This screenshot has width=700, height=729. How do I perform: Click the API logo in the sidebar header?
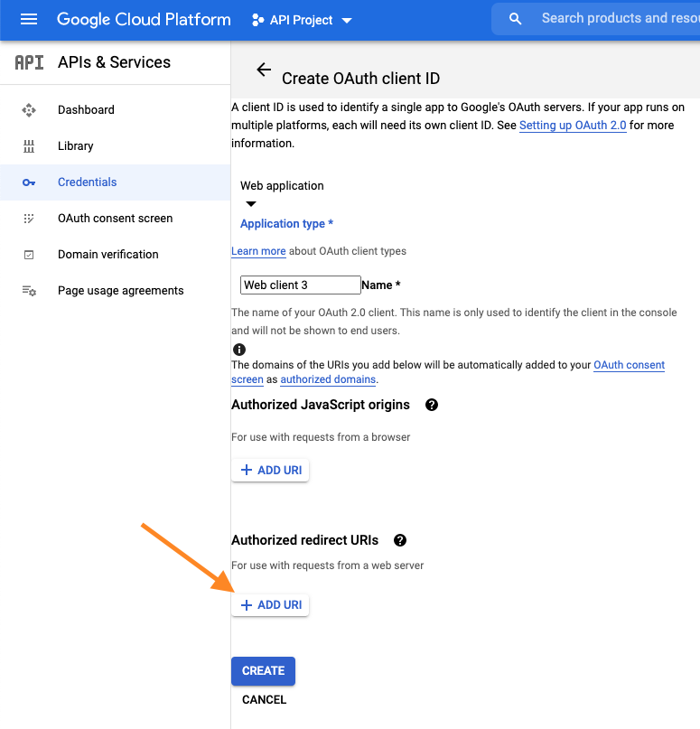(29, 62)
